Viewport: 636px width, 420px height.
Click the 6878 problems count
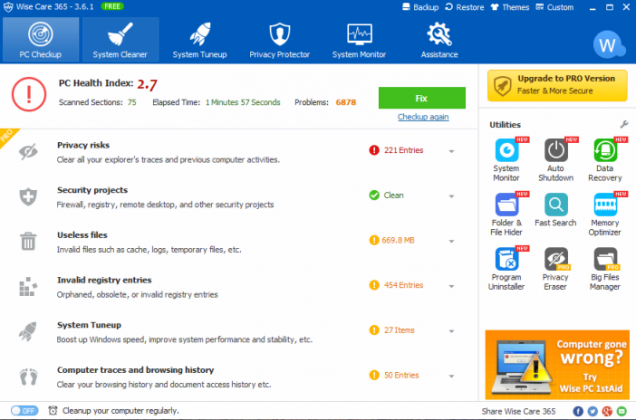click(346, 102)
